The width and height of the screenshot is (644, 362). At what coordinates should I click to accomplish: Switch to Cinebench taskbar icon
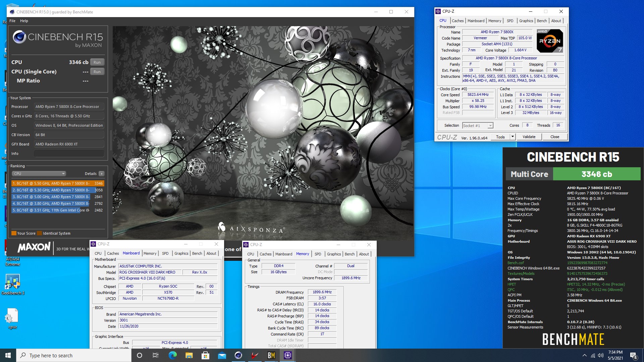tap(238, 355)
